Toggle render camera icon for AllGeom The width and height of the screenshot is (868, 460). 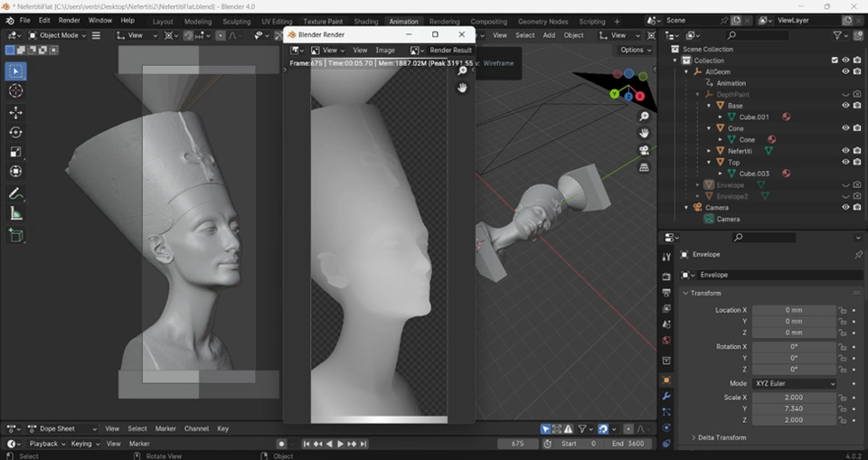[x=857, y=71]
